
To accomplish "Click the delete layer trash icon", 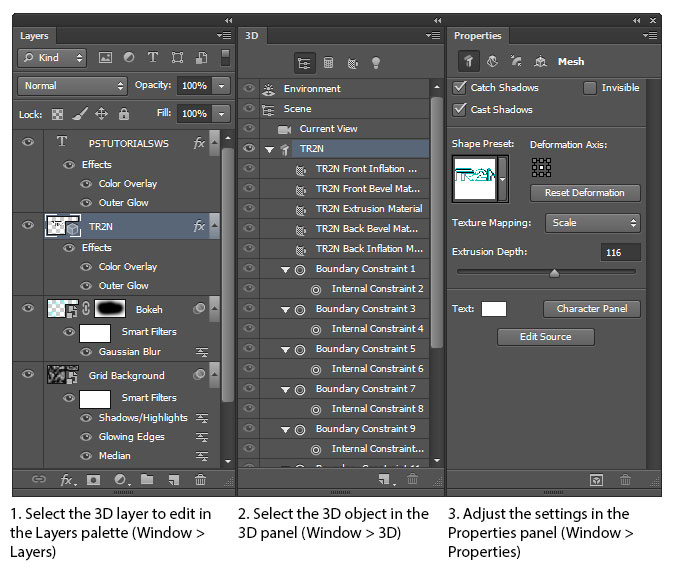I will [x=200, y=480].
